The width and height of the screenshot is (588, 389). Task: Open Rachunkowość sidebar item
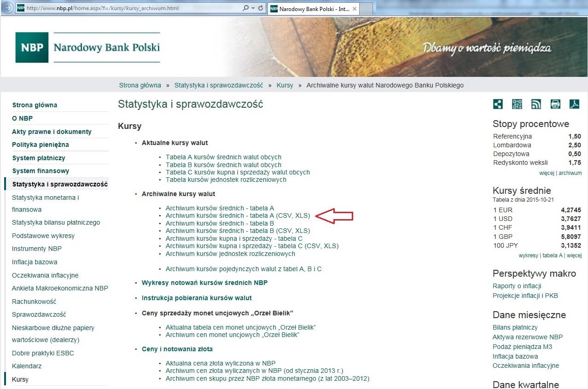point(34,302)
